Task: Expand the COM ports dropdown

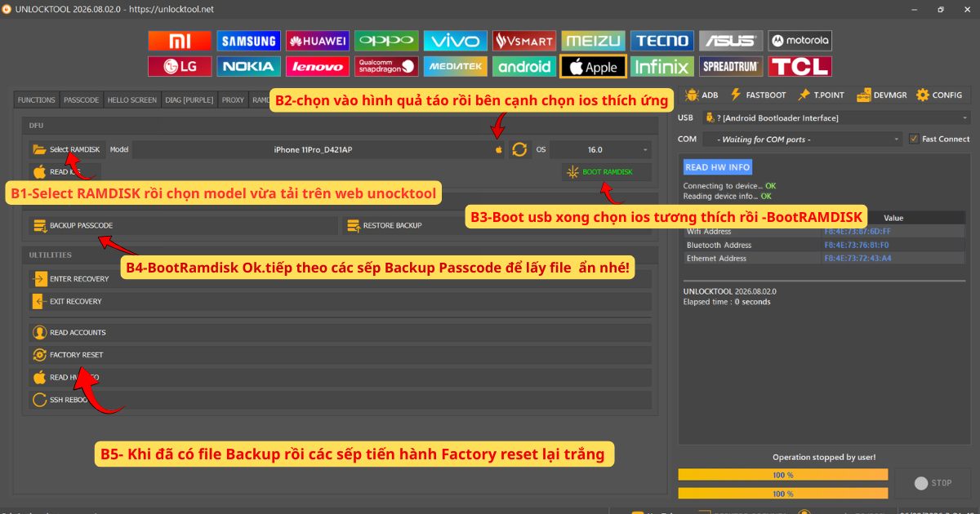Action: tap(802, 140)
